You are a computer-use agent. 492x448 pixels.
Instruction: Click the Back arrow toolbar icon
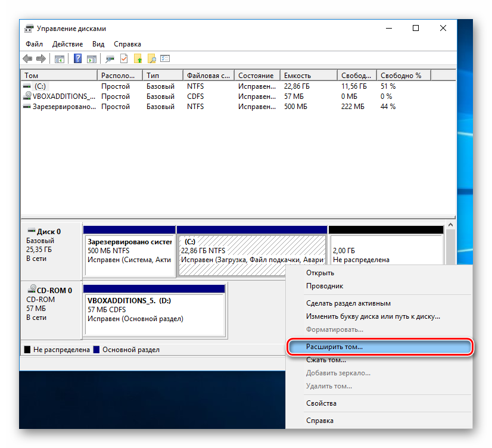[x=27, y=58]
